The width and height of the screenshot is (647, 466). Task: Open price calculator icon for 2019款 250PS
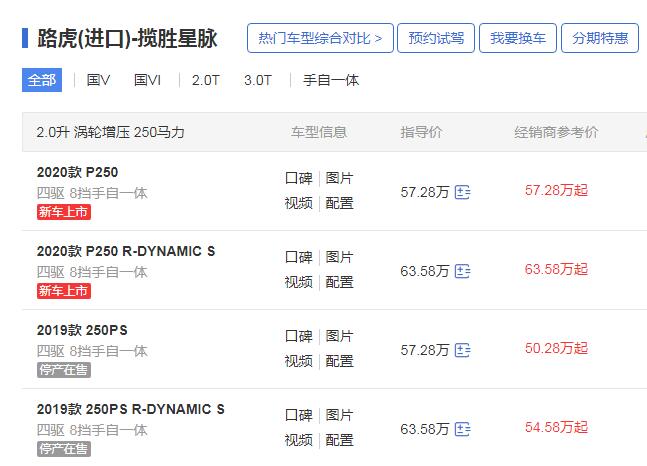coord(462,350)
